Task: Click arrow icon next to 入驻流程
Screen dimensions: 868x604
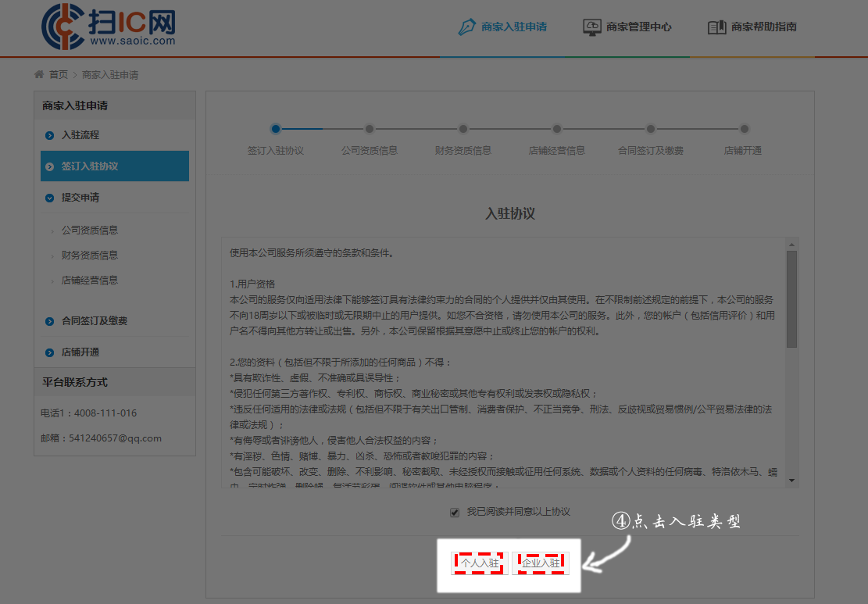Action: 49,135
